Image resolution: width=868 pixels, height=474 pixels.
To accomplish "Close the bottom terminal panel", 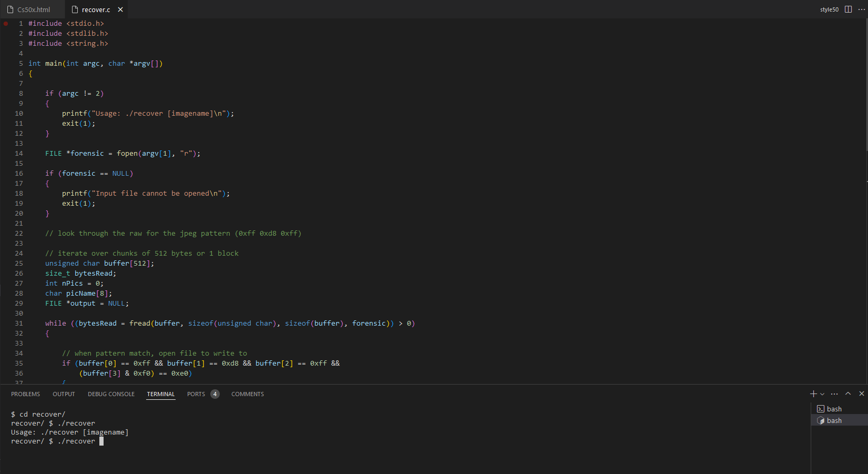I will [861, 394].
